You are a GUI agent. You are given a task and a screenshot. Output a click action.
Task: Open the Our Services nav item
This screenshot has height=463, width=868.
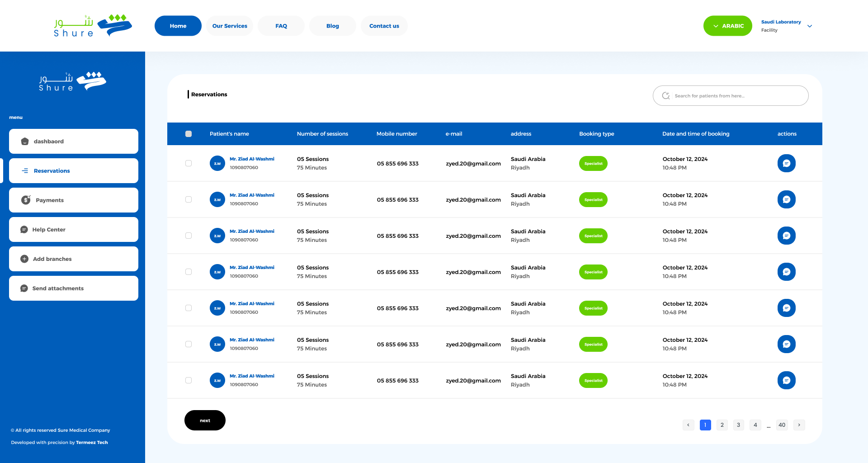point(230,26)
